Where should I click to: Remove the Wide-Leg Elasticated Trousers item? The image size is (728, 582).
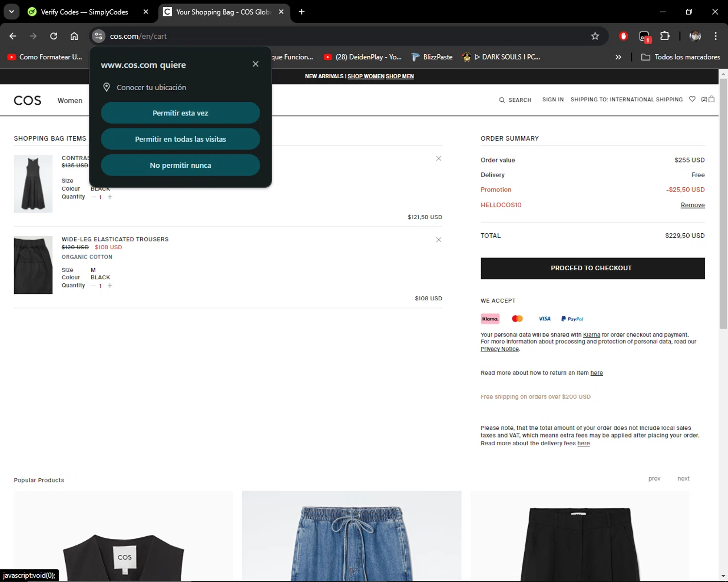click(439, 240)
